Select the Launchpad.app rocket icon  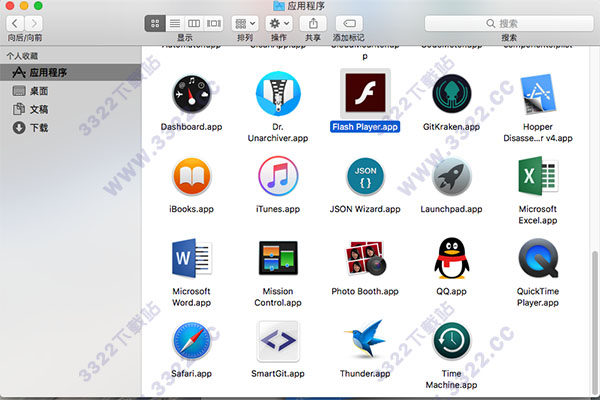[x=452, y=176]
